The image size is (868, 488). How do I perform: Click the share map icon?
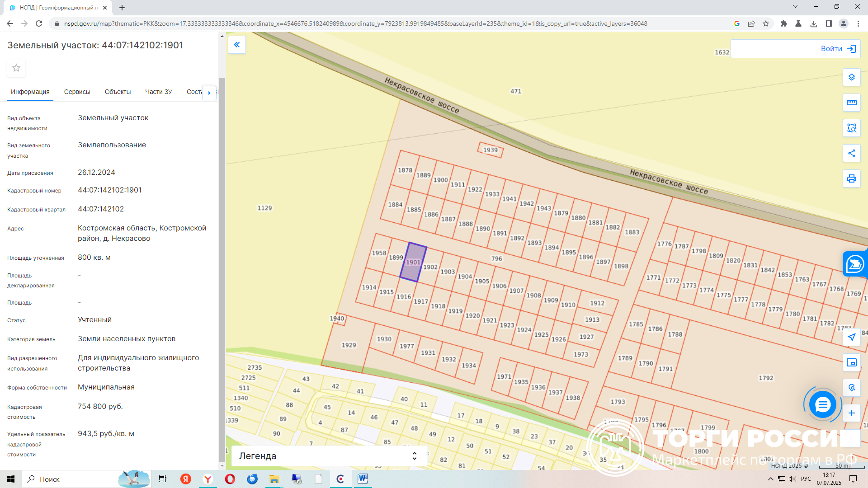coord(851,153)
